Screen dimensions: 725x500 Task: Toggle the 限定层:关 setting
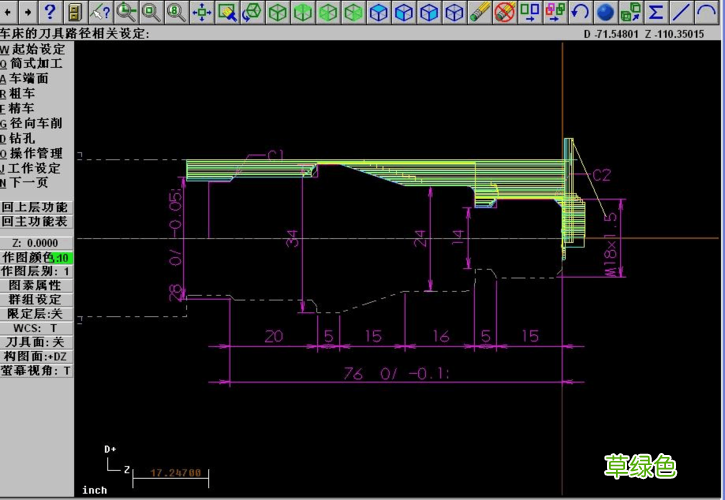(36, 314)
